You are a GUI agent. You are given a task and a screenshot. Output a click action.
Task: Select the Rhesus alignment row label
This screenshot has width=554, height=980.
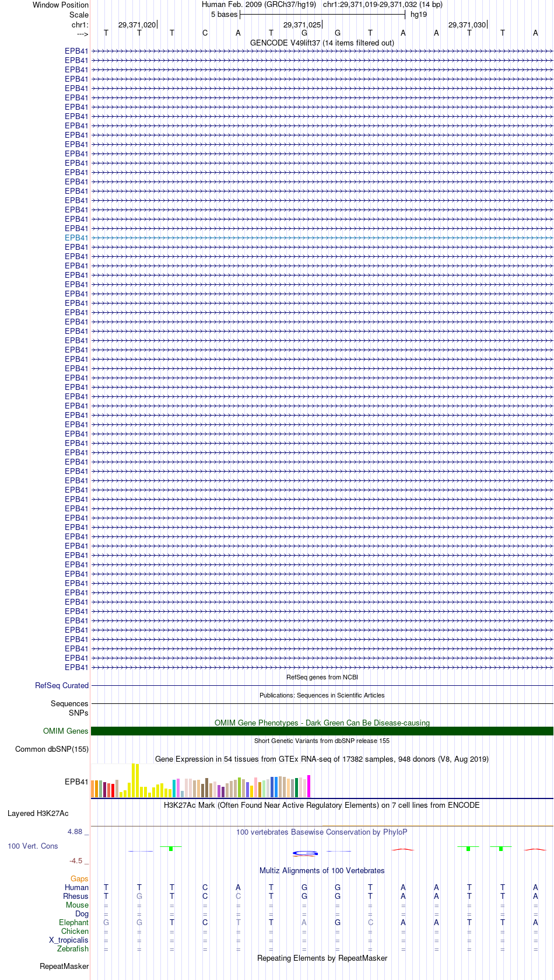76,896
